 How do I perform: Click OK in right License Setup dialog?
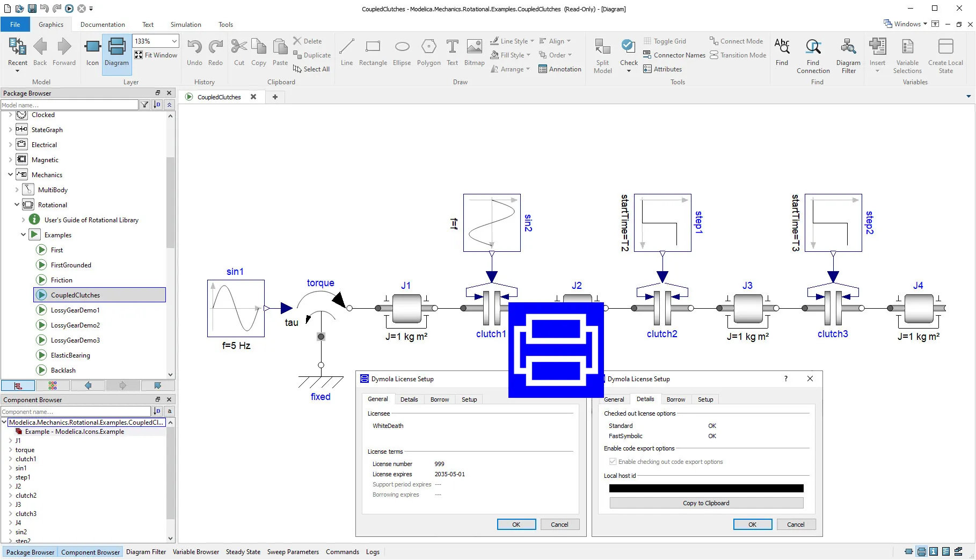click(x=752, y=525)
